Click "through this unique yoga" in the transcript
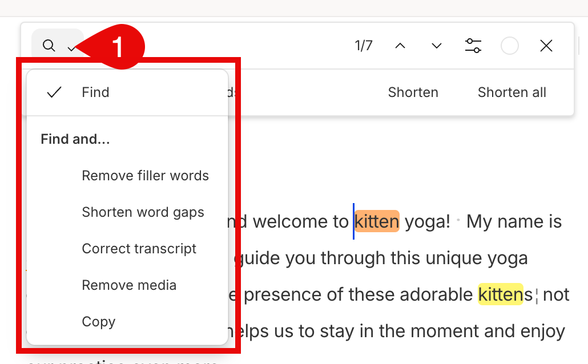This screenshot has width=588, height=364. [424, 258]
